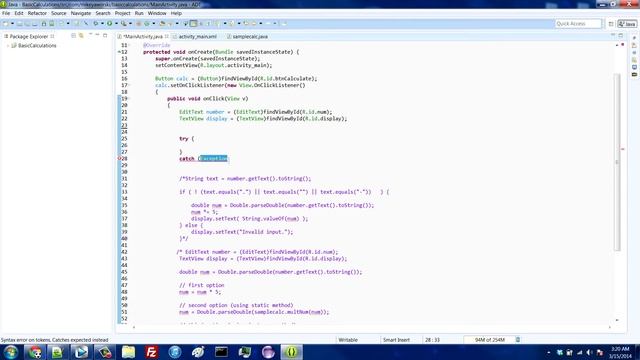
Task: Switch to the MainActivity.java tab
Action: point(143,36)
